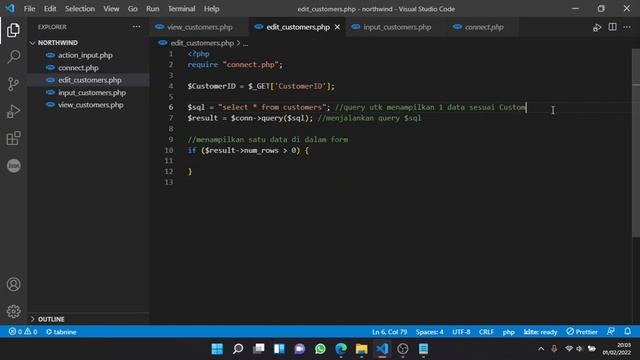This screenshot has width=640, height=360.
Task: Open the Search view in activity bar
Action: pyautogui.click(x=13, y=57)
